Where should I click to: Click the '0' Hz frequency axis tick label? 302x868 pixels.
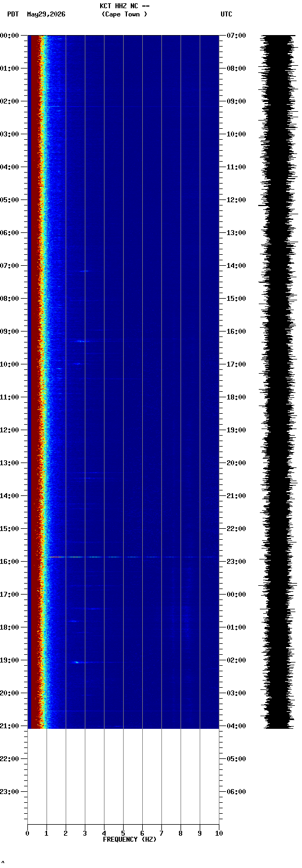click(27, 833)
